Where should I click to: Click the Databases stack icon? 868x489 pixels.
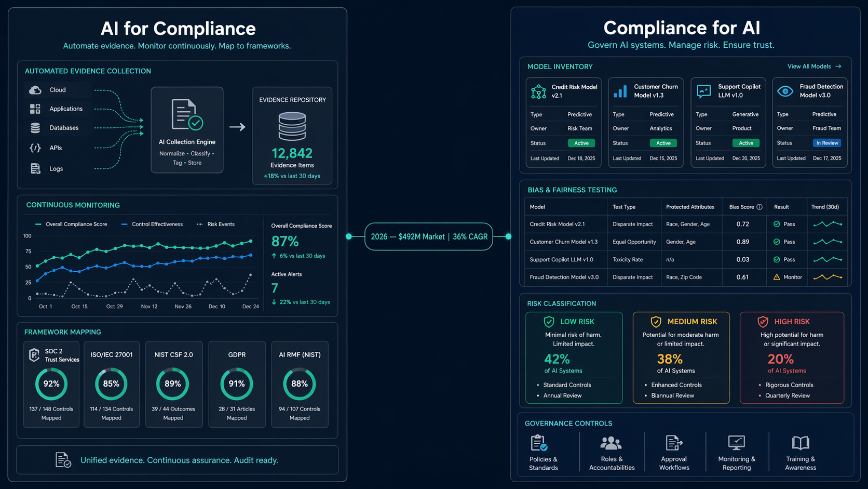tap(35, 128)
